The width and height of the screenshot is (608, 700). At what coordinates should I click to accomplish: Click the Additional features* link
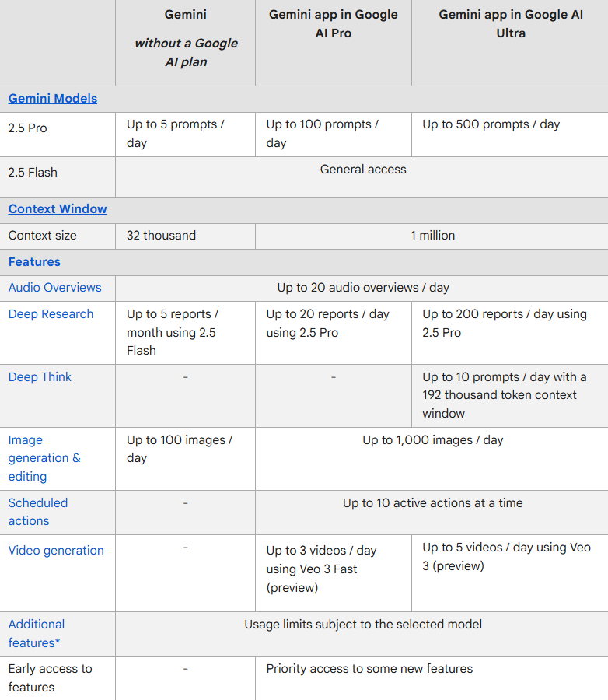[x=37, y=633]
